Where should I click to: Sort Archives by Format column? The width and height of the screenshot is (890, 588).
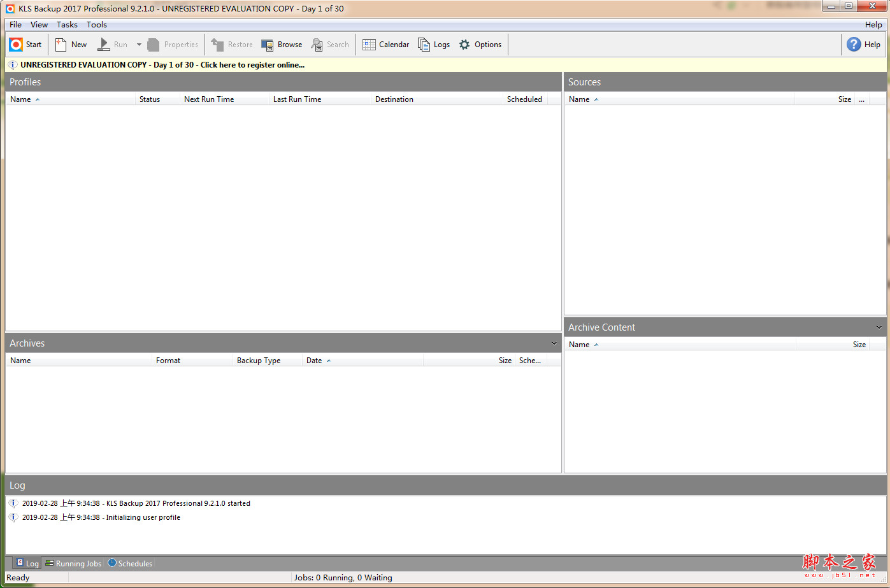tap(192, 361)
